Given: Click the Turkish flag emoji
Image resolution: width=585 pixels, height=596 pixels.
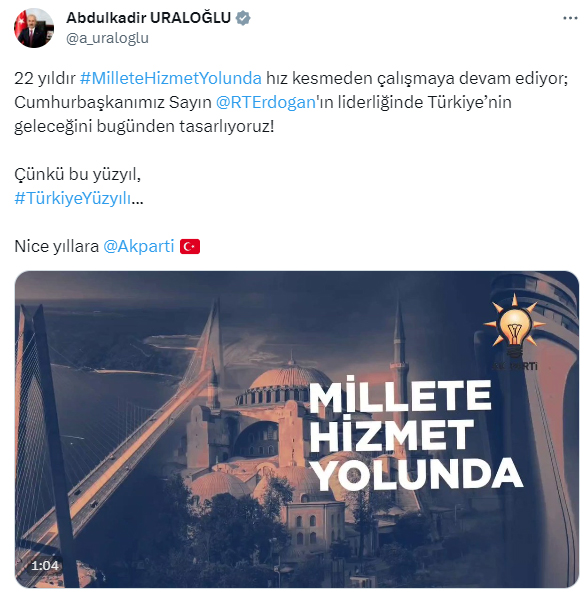Looking at the screenshot, I should pyautogui.click(x=190, y=247).
